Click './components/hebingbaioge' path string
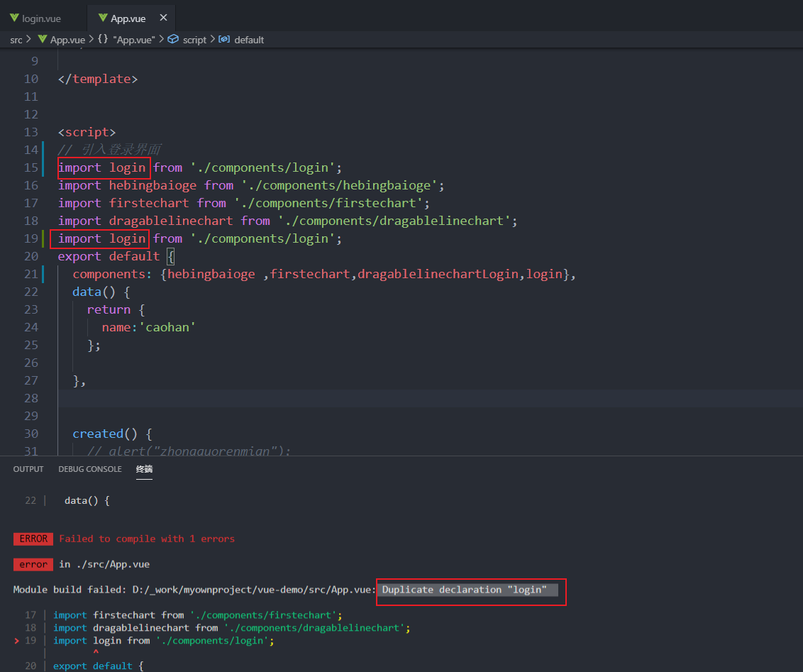 point(339,185)
